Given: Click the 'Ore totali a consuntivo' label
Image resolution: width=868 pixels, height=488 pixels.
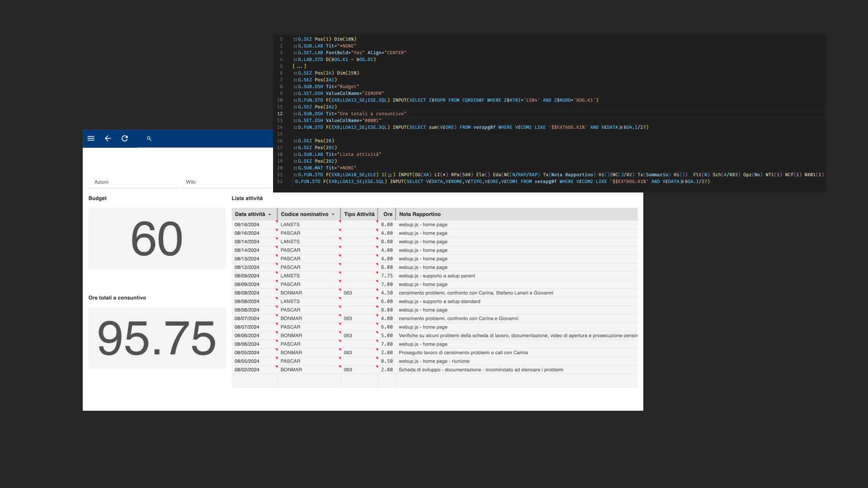Looking at the screenshot, I should tap(117, 298).
